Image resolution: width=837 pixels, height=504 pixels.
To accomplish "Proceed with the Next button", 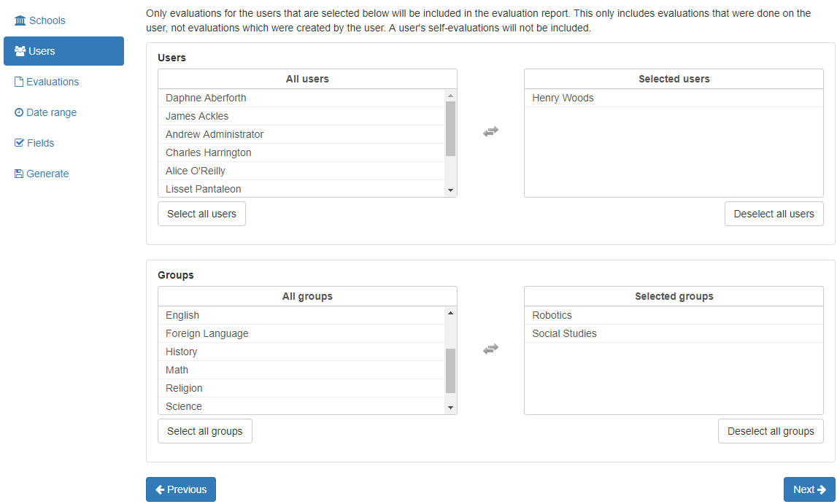I will pyautogui.click(x=809, y=489).
